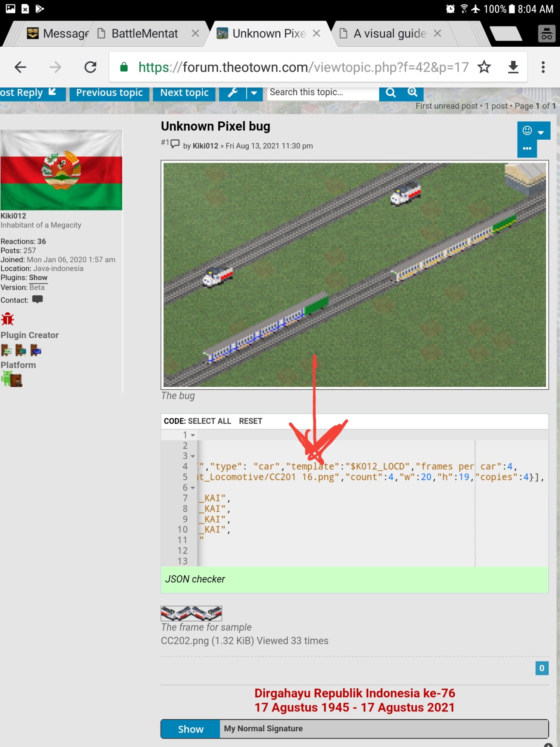Click the 'Java-indonesia' location text
Viewport: 560px width, 747px height.
coord(58,269)
